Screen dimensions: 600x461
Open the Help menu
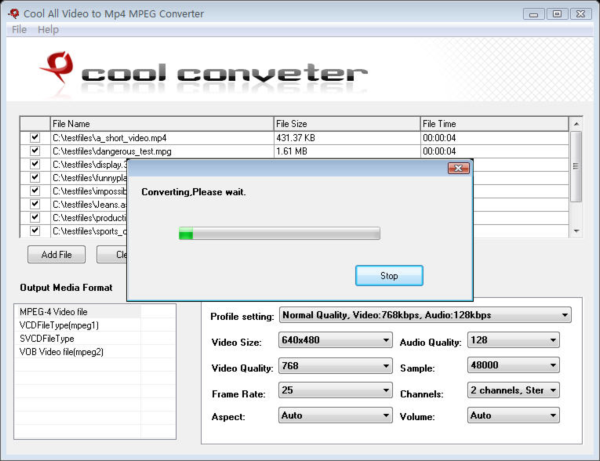click(48, 30)
